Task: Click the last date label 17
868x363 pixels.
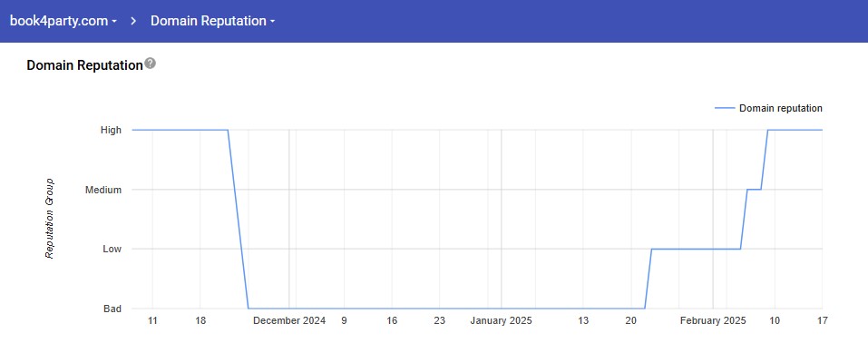Action: coord(822,320)
